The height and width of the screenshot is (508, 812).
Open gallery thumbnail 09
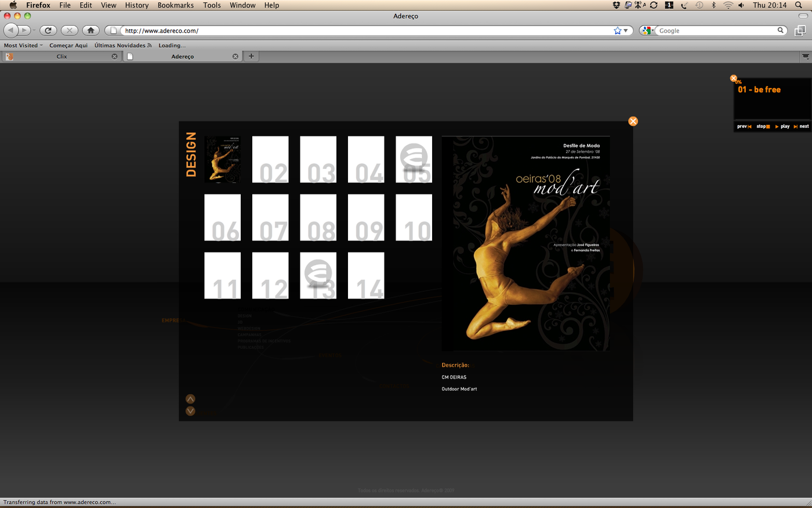tap(366, 218)
